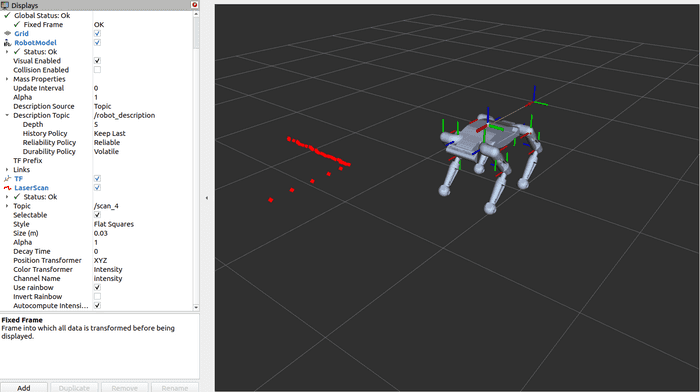Disable the LaserScan display checkbox
The width and height of the screenshot is (700, 392).
[x=97, y=188]
